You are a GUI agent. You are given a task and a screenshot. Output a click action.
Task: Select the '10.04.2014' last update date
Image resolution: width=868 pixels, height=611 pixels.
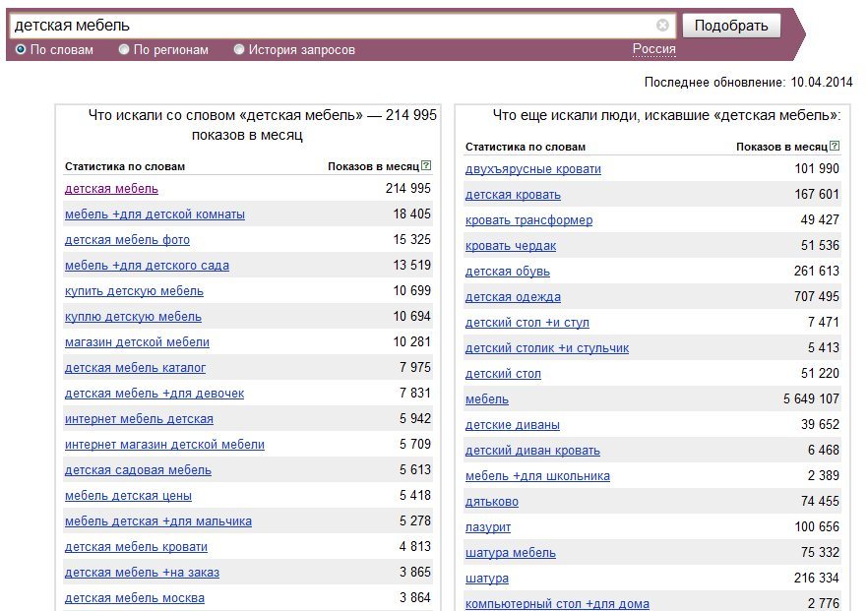click(822, 82)
